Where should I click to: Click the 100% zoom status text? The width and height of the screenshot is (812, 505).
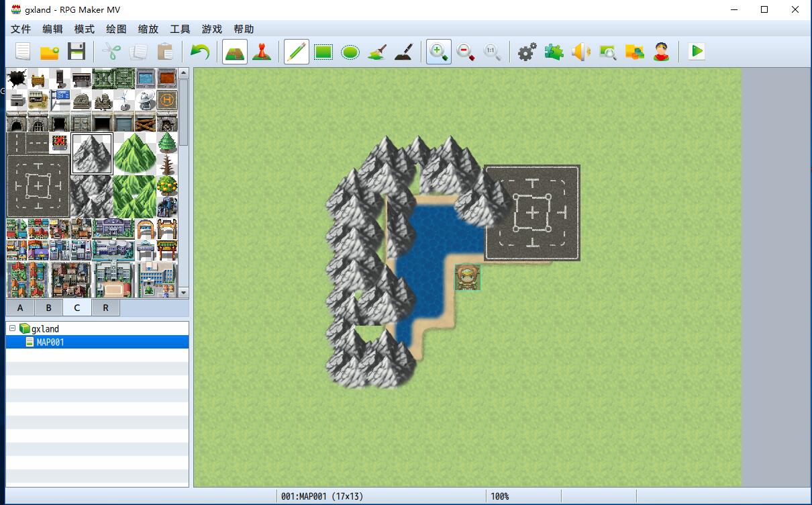pos(499,496)
